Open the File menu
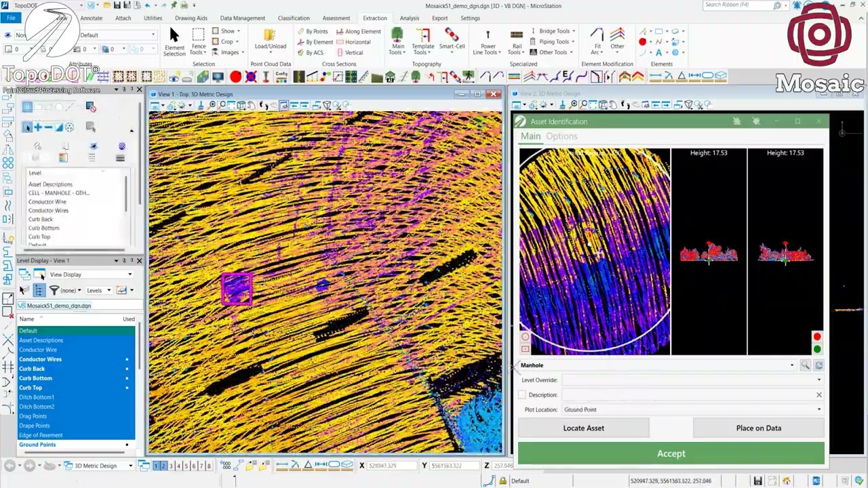868x488 pixels. pos(11,18)
